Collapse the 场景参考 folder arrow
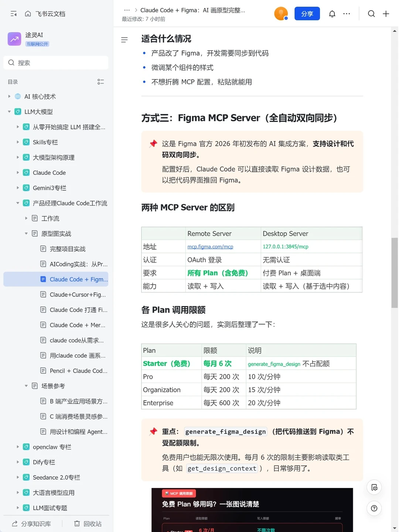Screen dimensions: 399x532 26,386
